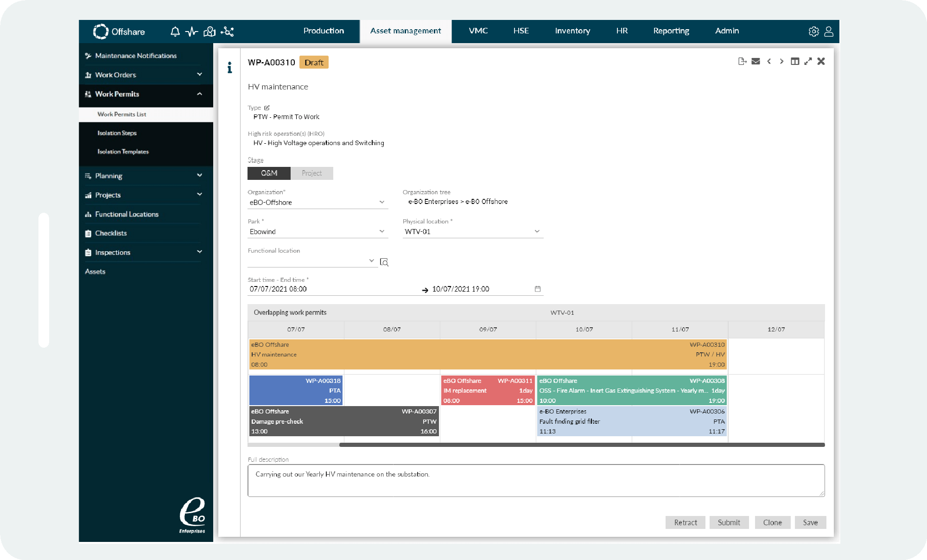Click the Retract button

[x=686, y=522]
